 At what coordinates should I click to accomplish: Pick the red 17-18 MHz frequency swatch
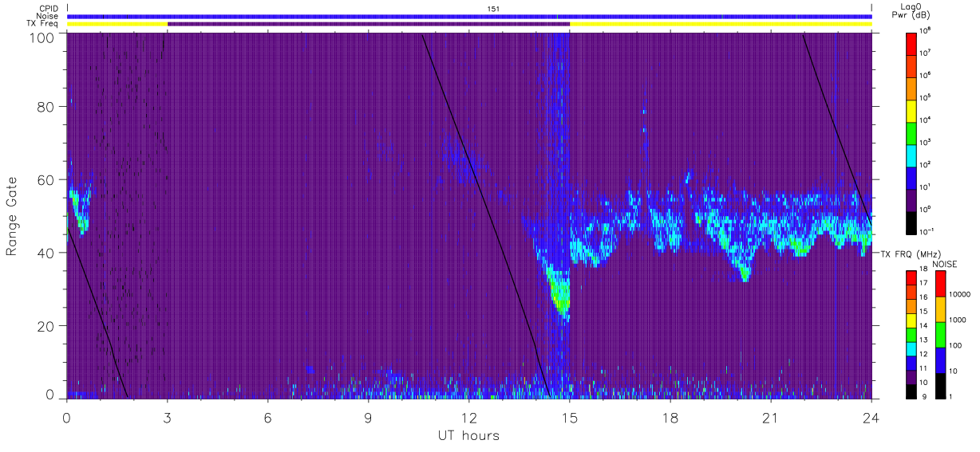tap(912, 278)
